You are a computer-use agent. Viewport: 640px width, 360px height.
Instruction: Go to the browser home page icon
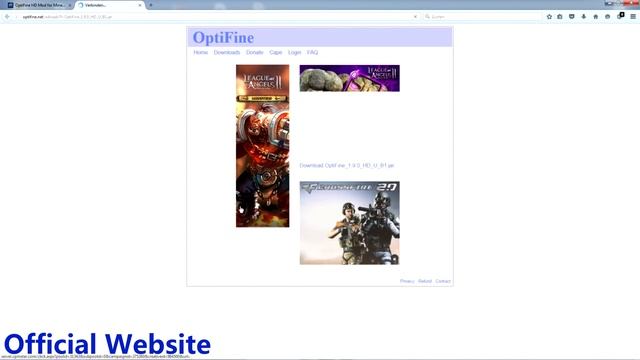(596, 17)
